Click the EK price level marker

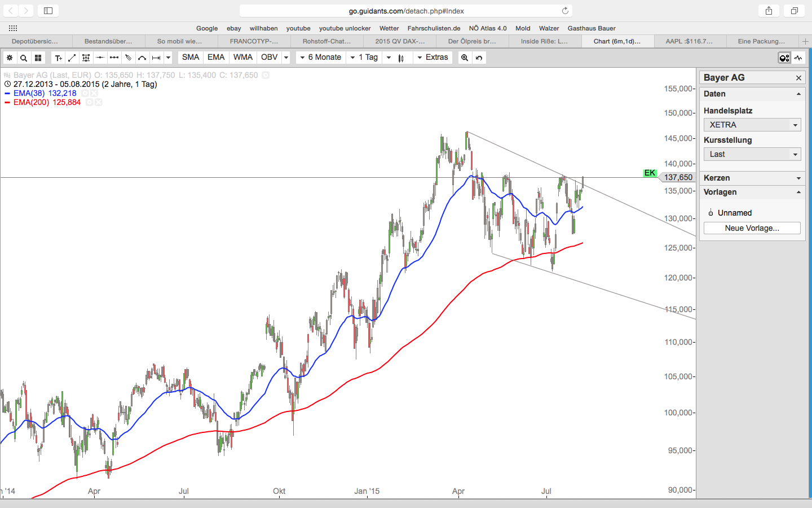[x=650, y=173]
